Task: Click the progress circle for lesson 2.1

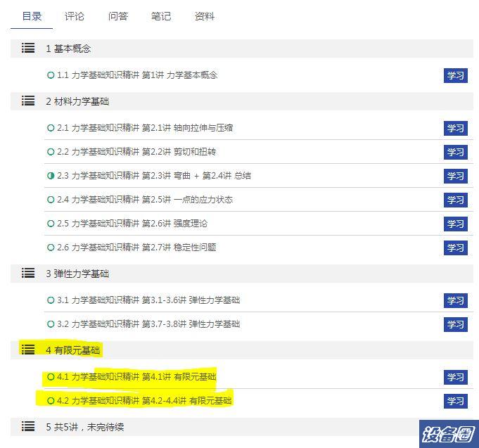Action: (51, 128)
